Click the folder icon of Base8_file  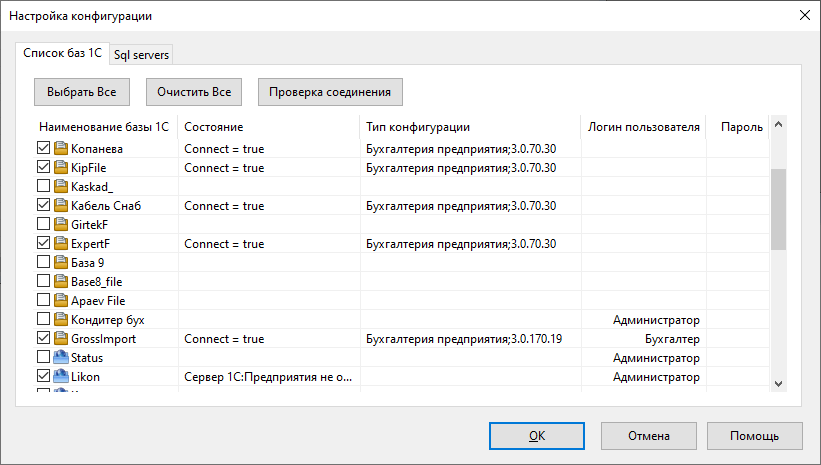point(61,281)
